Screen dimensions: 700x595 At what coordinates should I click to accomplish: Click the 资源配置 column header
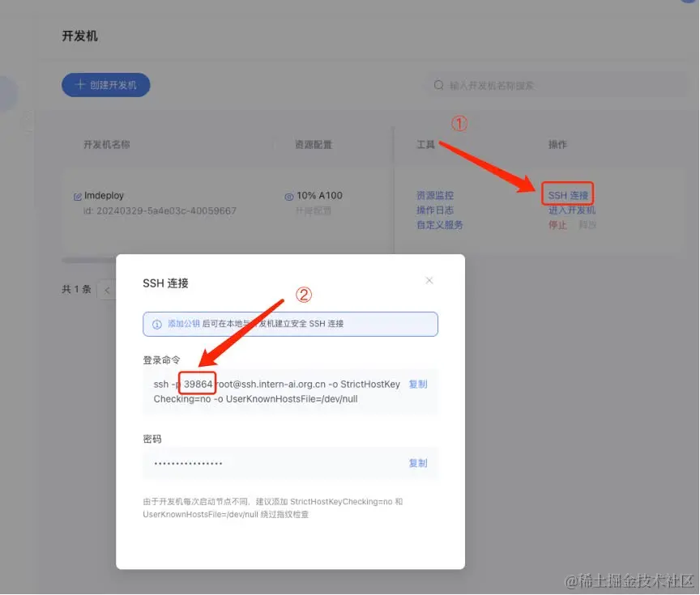pos(314,145)
